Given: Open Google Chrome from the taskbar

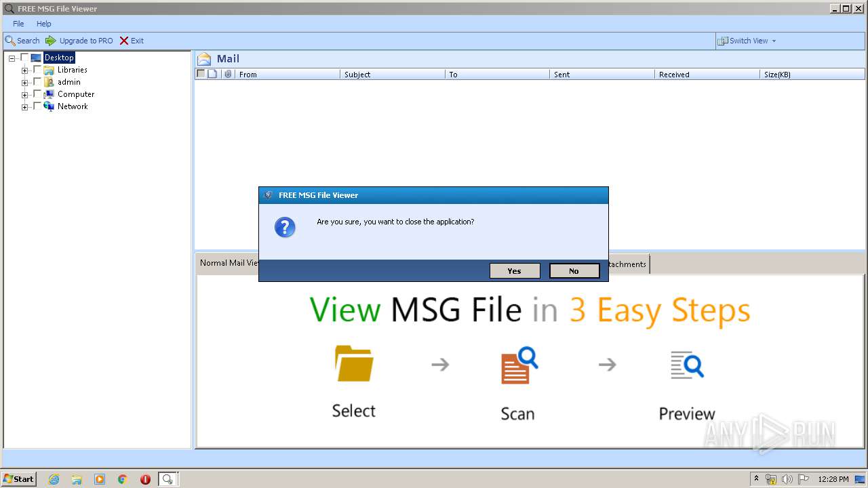Looking at the screenshot, I should tap(123, 479).
